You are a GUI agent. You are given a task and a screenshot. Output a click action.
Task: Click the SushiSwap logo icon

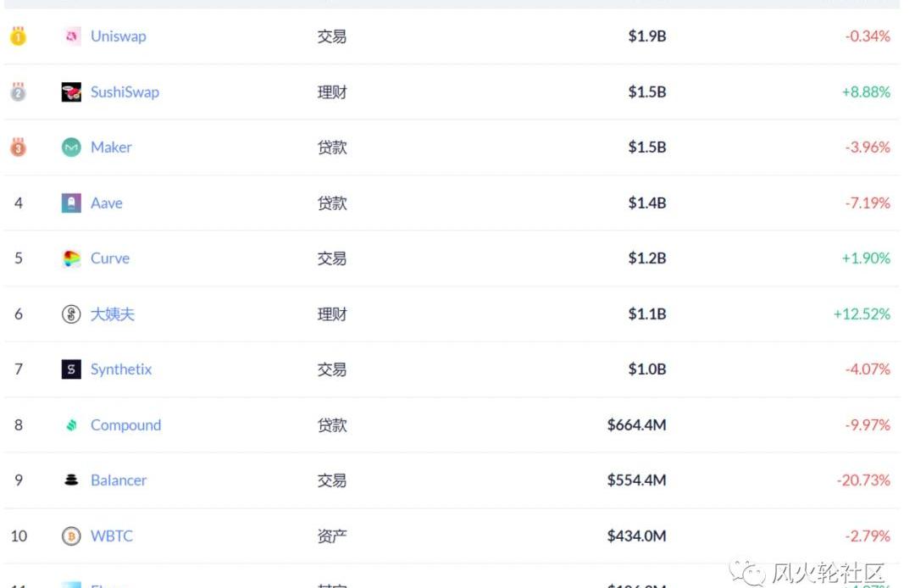(71, 92)
